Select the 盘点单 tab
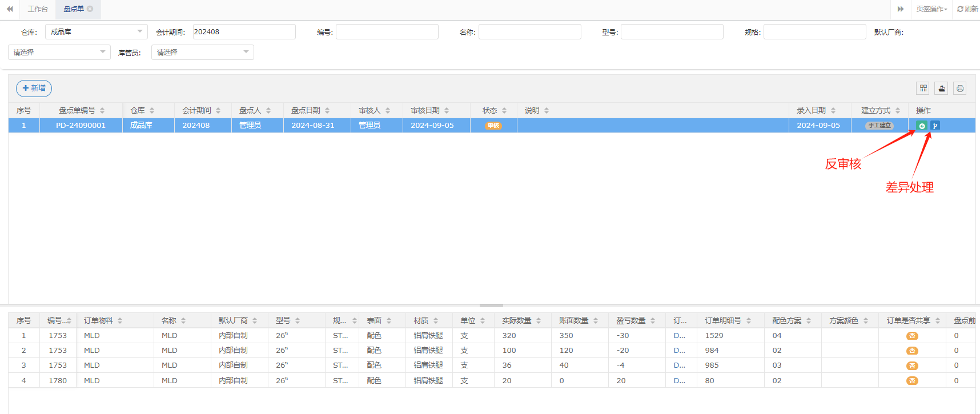This screenshot has width=980, height=414. click(74, 9)
